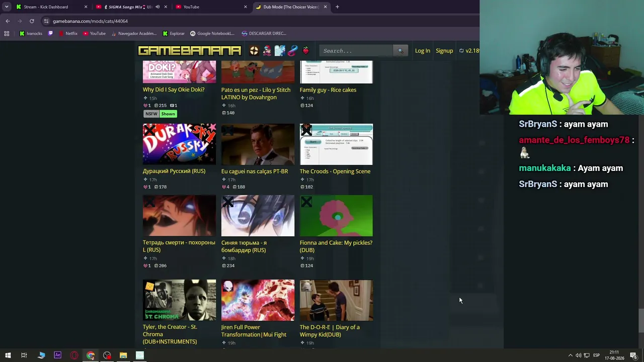Screen dimensions: 644x362
Task: Show hidden system tray icons
Action: [x=570, y=355]
